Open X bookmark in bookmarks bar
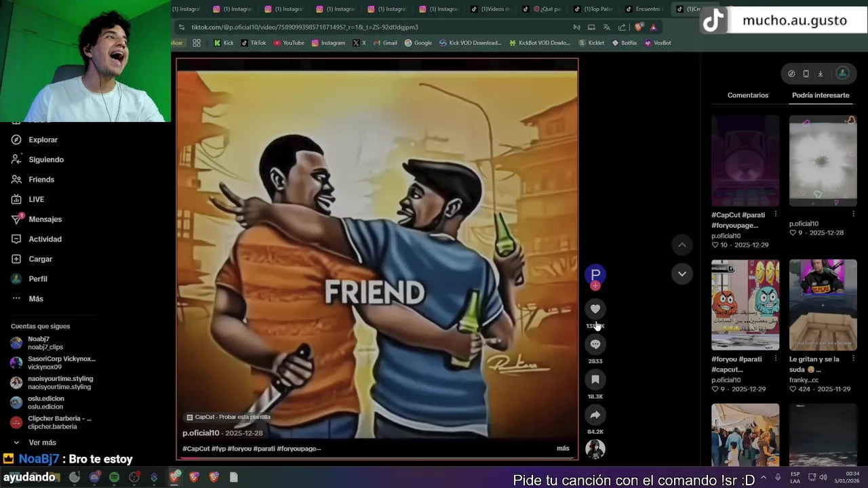 point(359,43)
